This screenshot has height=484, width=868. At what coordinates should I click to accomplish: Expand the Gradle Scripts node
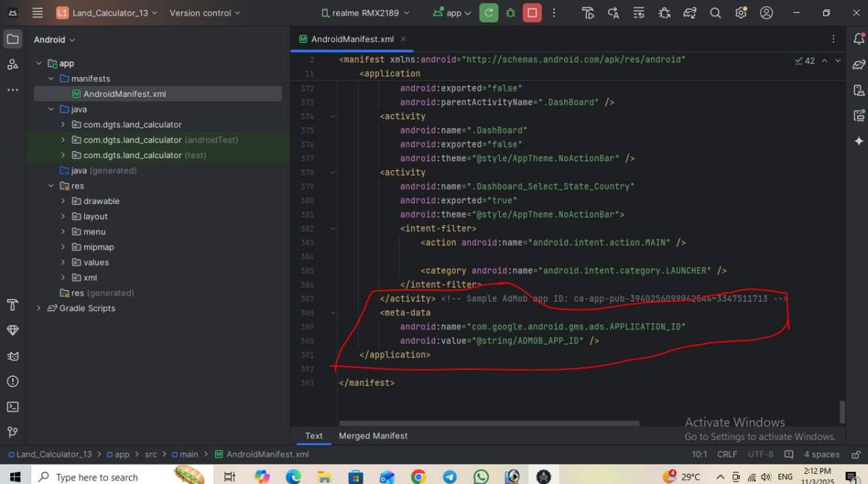[39, 308]
